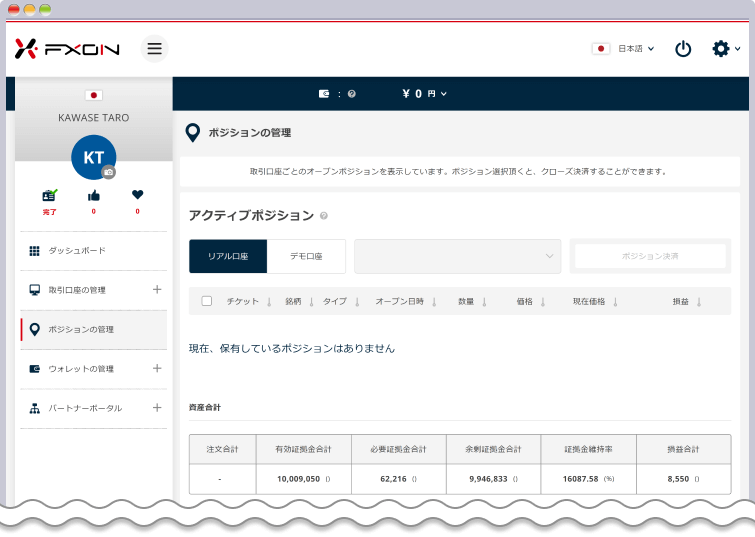Expand パートナーポータル with its plus
The image size is (755, 537).
(x=157, y=408)
